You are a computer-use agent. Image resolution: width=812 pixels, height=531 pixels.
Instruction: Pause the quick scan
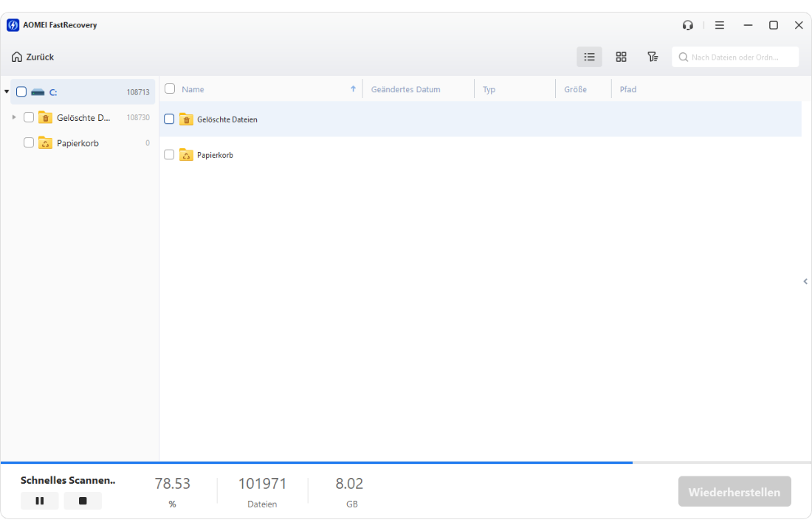40,501
